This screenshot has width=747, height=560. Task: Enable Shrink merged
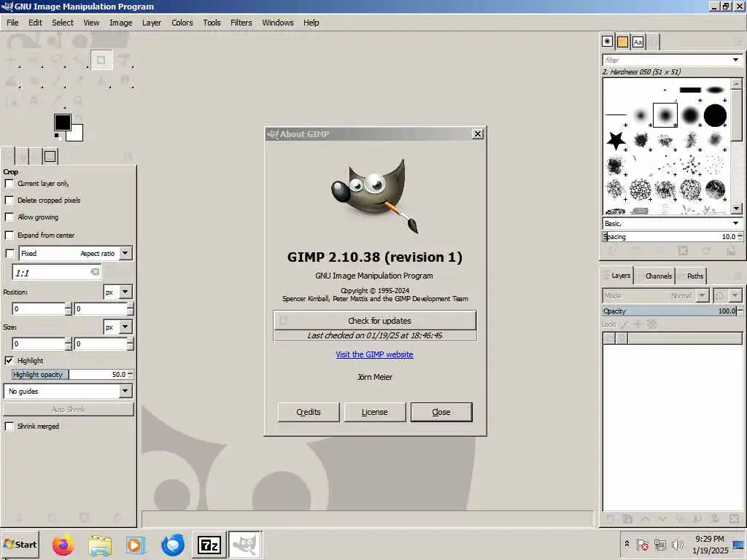(9, 426)
